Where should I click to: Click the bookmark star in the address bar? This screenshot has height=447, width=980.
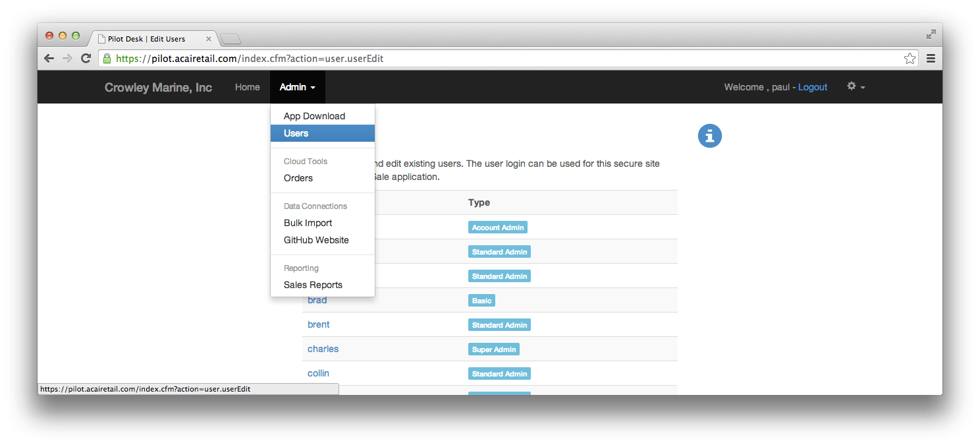pyautogui.click(x=910, y=58)
